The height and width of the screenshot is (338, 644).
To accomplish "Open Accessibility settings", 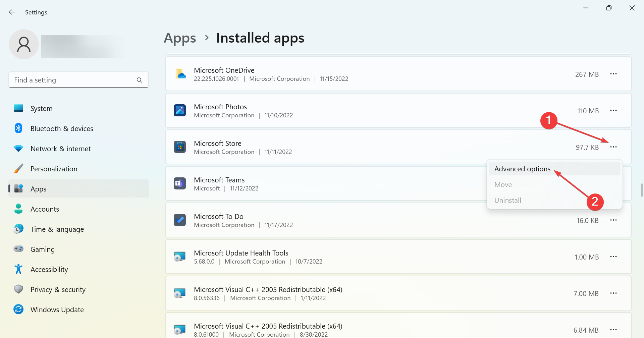I will tap(78, 269).
